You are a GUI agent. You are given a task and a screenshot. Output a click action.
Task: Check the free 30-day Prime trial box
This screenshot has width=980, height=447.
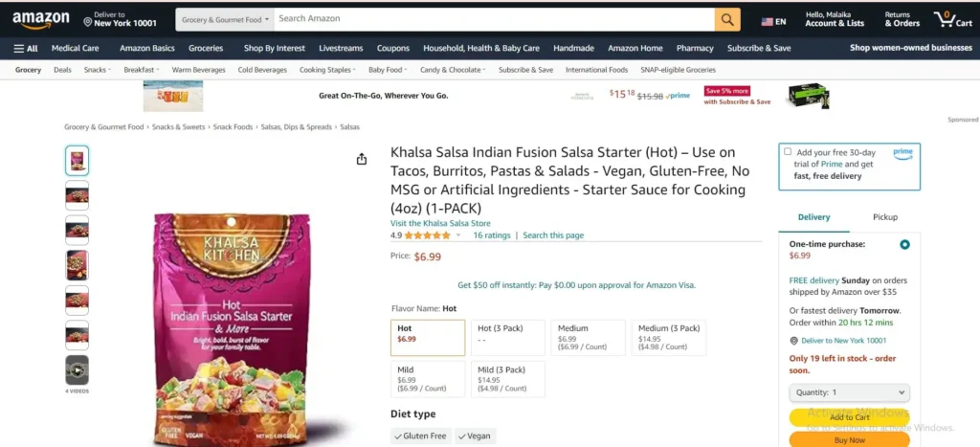(x=788, y=152)
